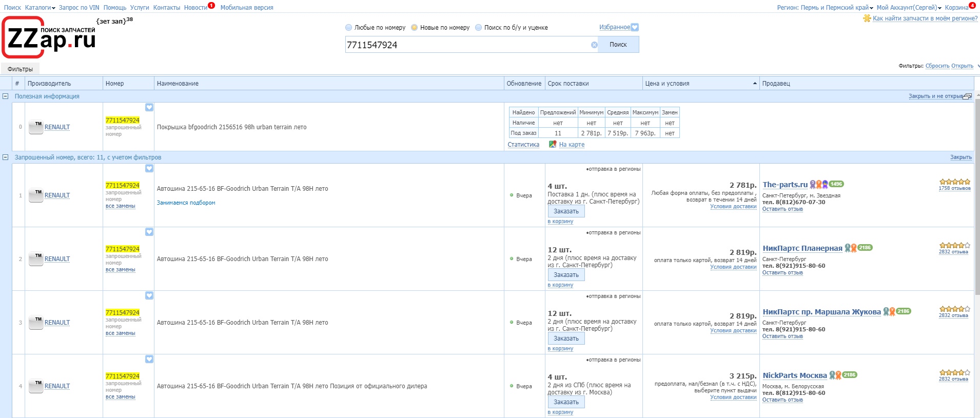Viewport: 980px width, 418px height.
Task: Click Renault TM icon in row 1
Action: pos(36,195)
